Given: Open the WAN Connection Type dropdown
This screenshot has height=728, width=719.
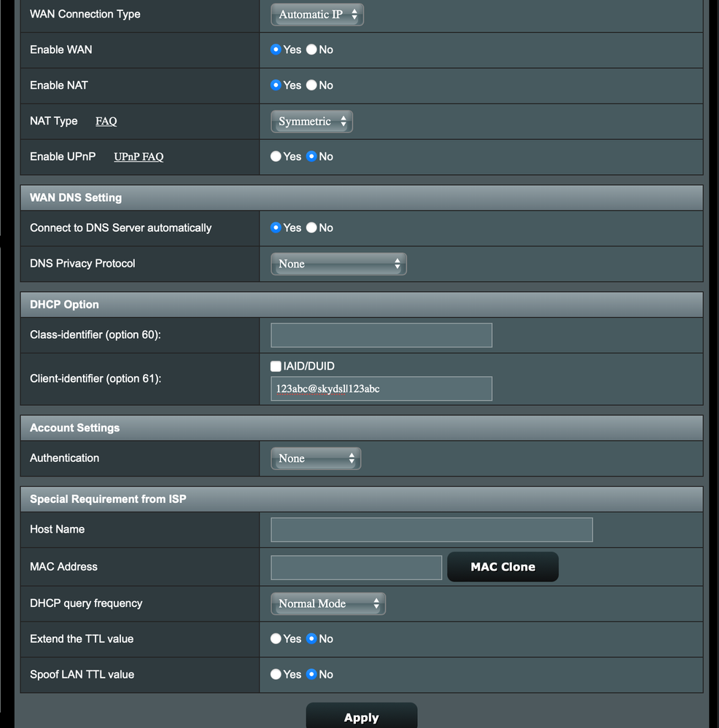Looking at the screenshot, I should (316, 14).
